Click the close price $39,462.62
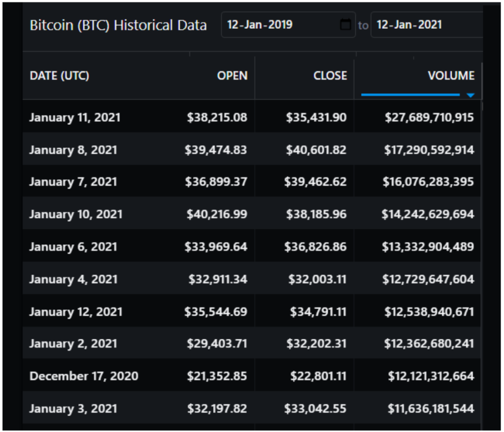The image size is (504, 432). coord(316,182)
